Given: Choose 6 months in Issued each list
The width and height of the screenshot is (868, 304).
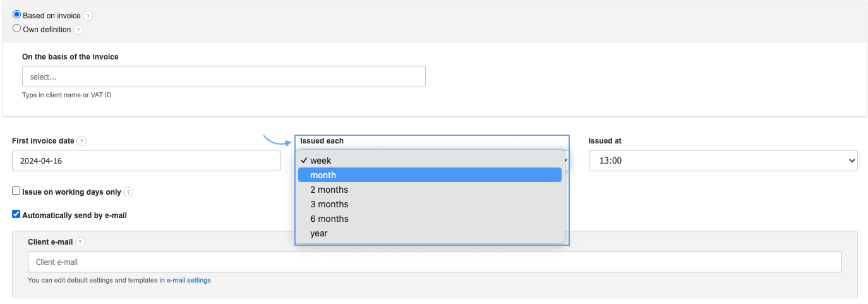Looking at the screenshot, I should click(x=329, y=219).
